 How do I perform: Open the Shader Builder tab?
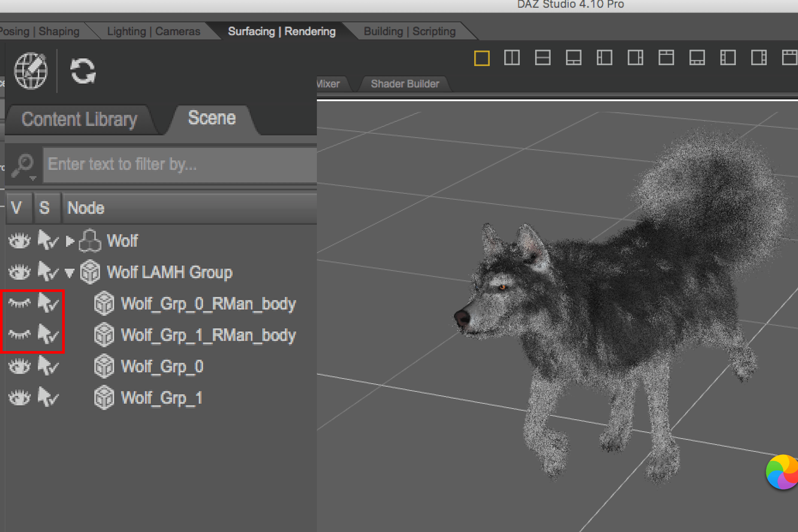[x=404, y=84]
